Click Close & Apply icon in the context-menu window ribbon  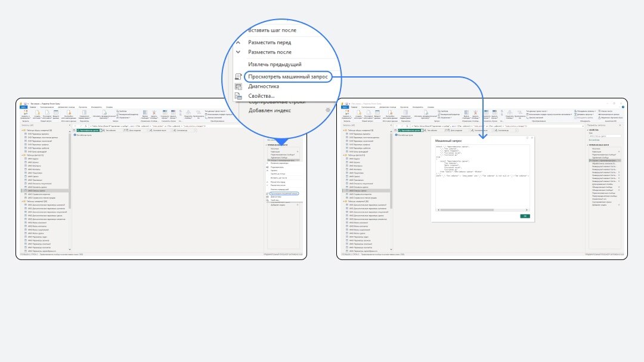[25, 113]
